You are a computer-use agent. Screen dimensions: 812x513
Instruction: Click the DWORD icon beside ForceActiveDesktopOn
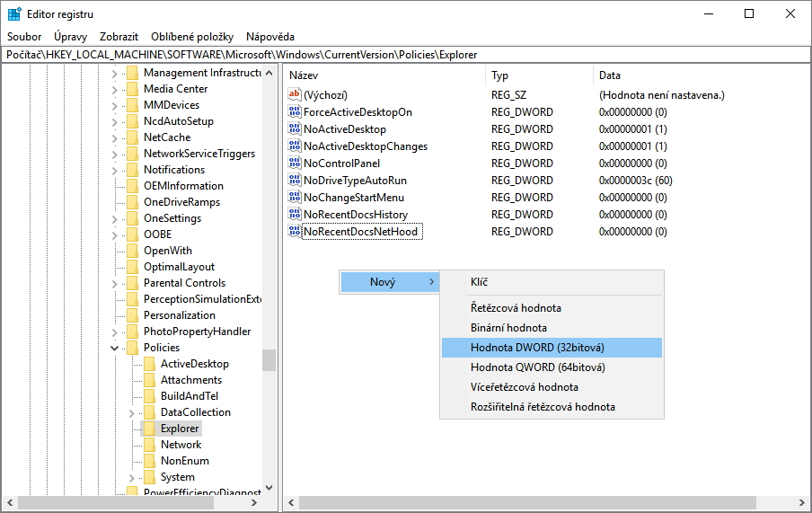click(294, 111)
